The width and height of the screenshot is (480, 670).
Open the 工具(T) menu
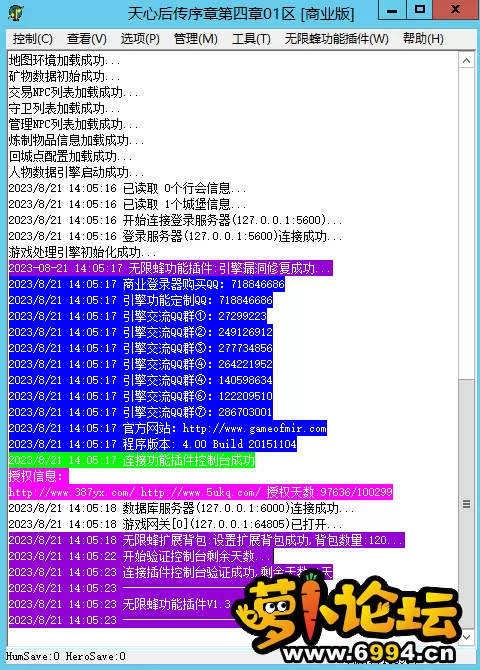[x=251, y=39]
